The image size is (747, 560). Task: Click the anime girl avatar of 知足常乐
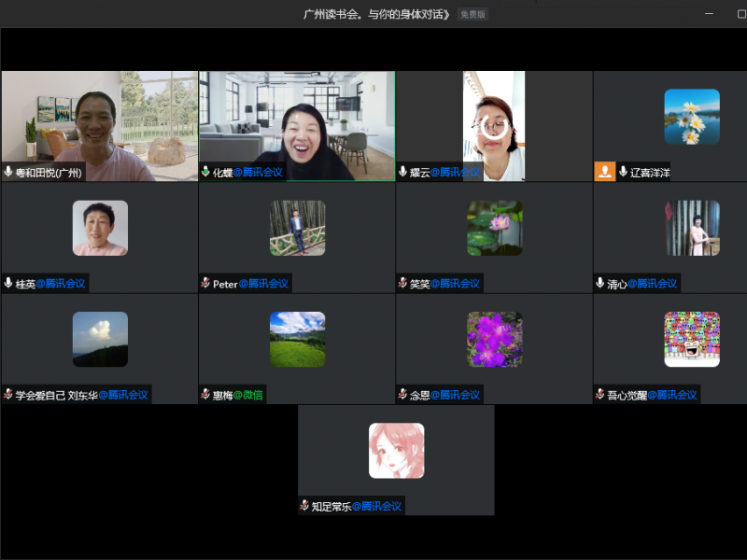(396, 451)
